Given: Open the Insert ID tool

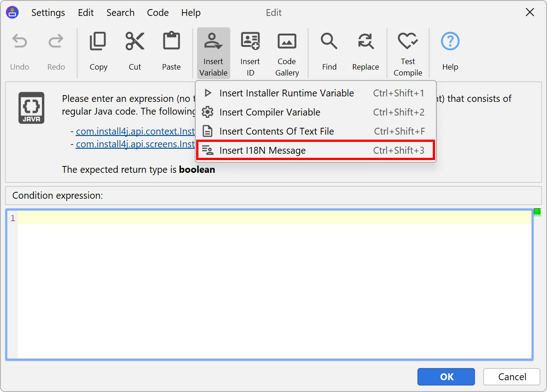Looking at the screenshot, I should 250,53.
